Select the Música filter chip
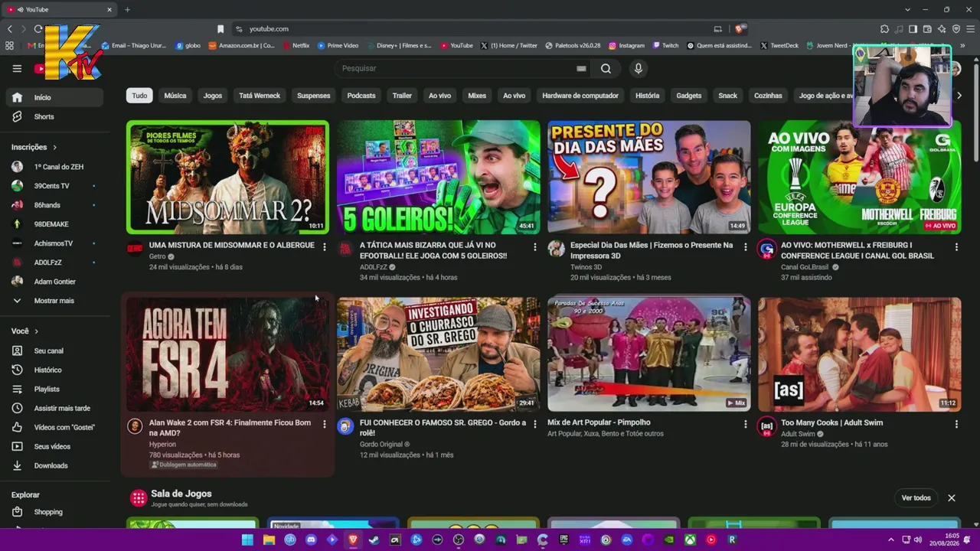This screenshot has width=980, height=551. (175, 96)
